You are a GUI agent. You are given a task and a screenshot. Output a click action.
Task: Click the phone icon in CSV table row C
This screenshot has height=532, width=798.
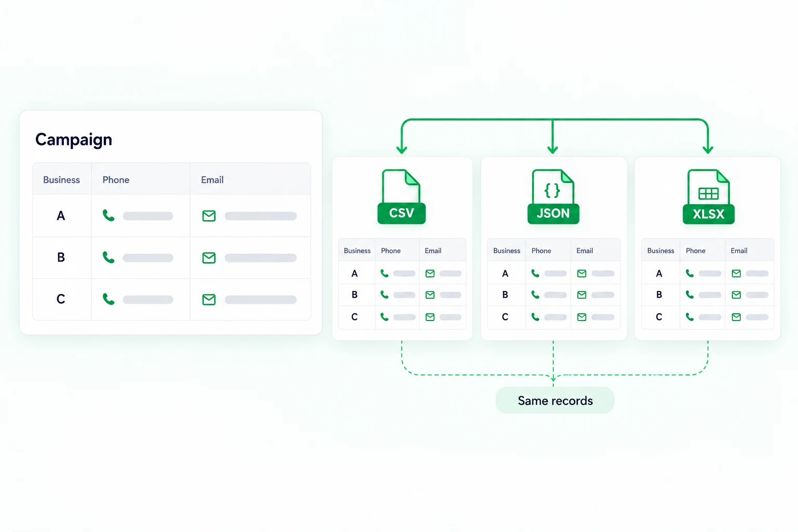tap(384, 317)
